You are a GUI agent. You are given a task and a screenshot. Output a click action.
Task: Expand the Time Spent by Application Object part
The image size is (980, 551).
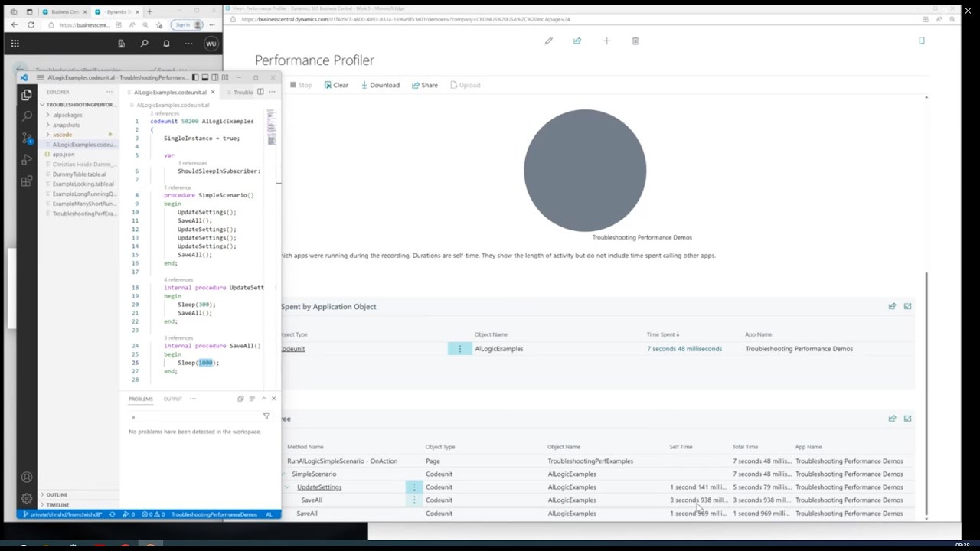pyautogui.click(x=908, y=306)
